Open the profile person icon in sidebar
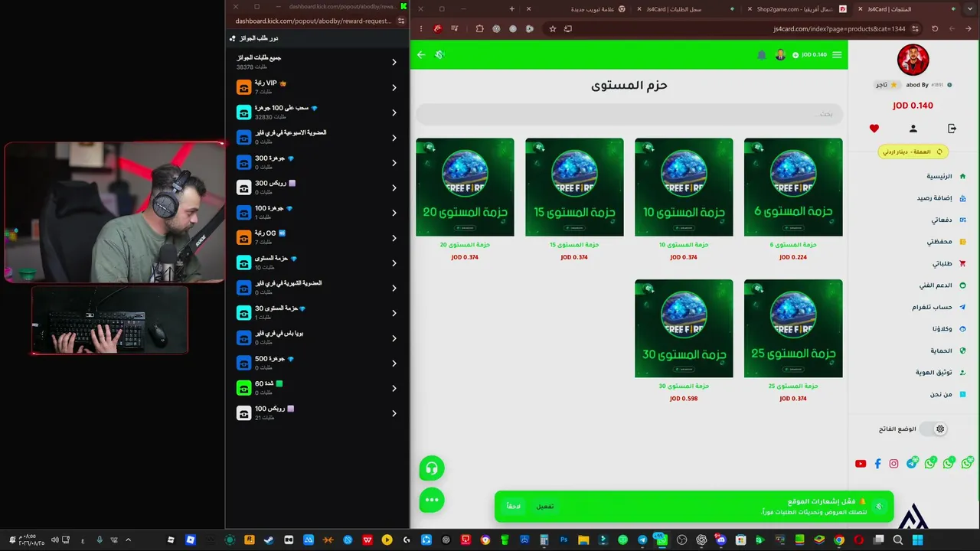This screenshot has height=551, width=980. point(913,129)
